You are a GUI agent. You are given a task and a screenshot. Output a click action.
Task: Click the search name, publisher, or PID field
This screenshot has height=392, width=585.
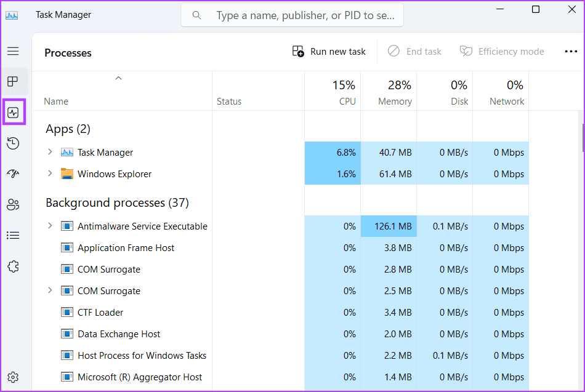[292, 15]
